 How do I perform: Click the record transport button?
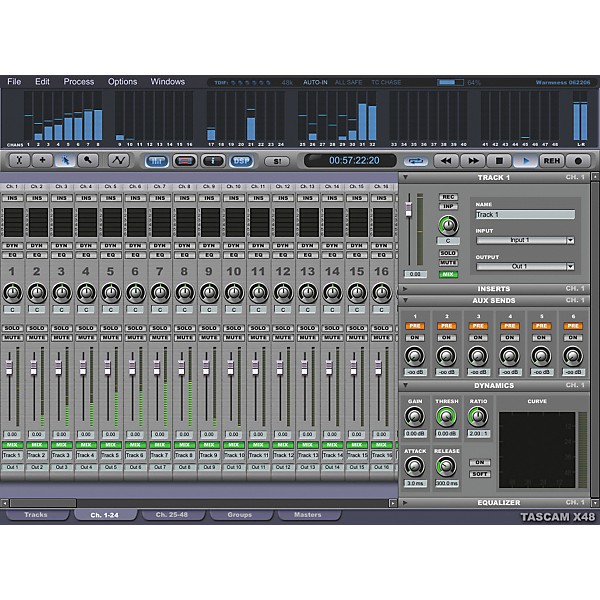pyautogui.click(x=578, y=161)
